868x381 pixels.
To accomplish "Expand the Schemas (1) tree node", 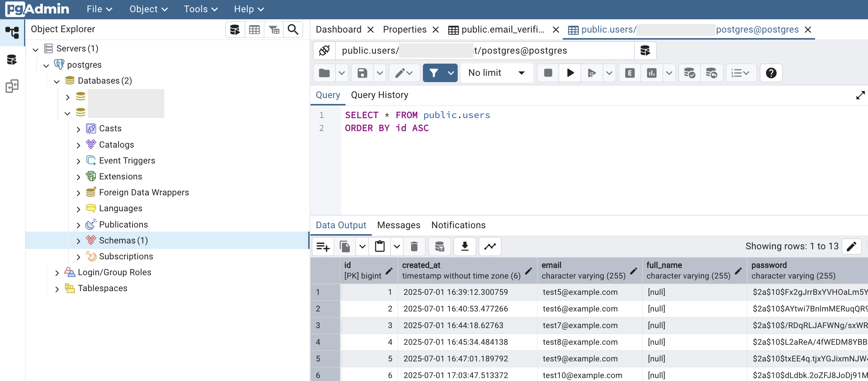I will point(78,241).
